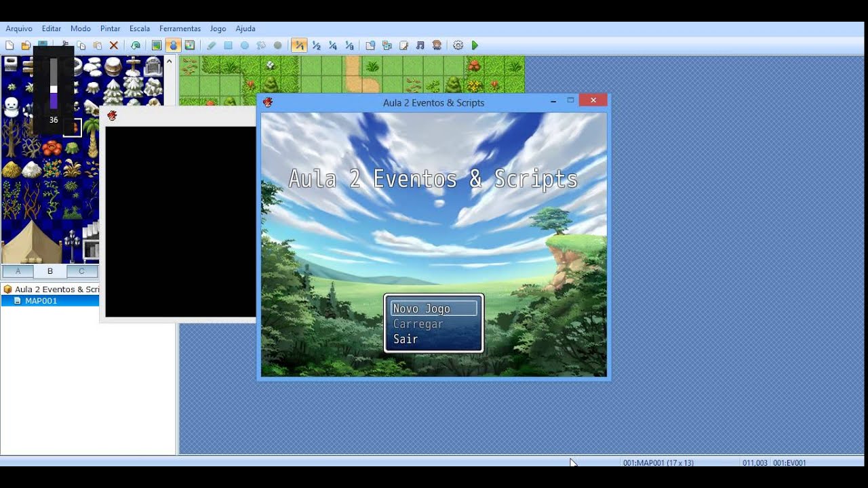This screenshot has width=868, height=488.
Task: Open the Arquivo menu
Action: [x=19, y=28]
